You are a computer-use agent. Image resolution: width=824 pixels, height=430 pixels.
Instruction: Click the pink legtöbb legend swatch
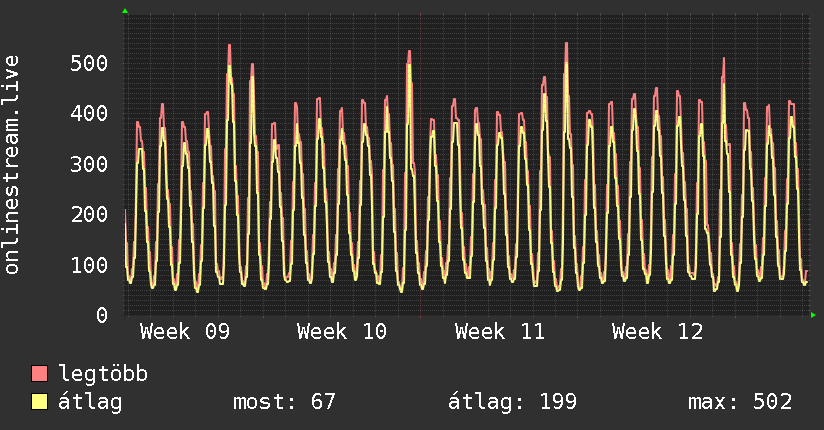point(39,373)
